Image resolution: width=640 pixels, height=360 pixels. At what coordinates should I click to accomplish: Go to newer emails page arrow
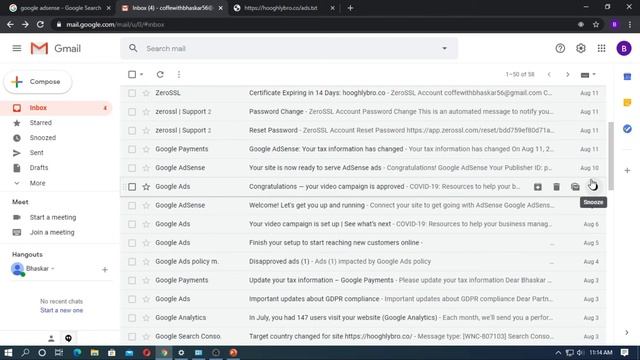[x=549, y=75]
